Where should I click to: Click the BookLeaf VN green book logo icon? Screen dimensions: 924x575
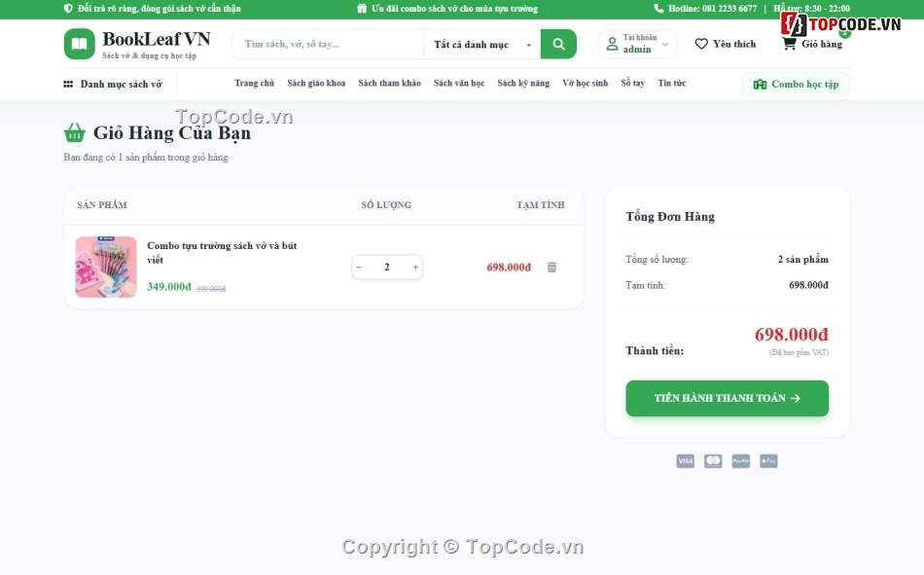(79, 44)
